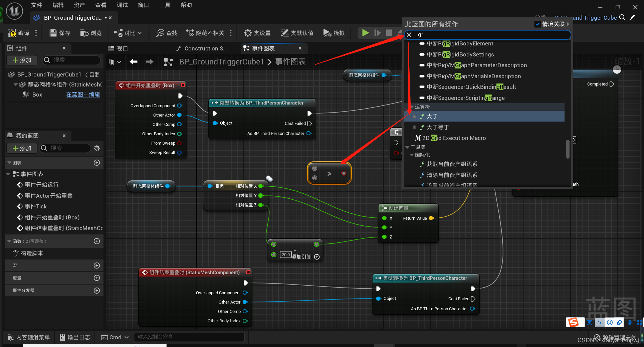Close the 组件 components panel
The height and width of the screenshot is (347, 644).
(x=64, y=48)
